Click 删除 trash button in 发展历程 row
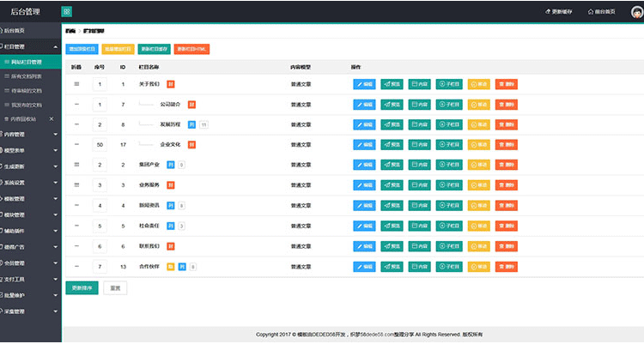 pyautogui.click(x=507, y=124)
